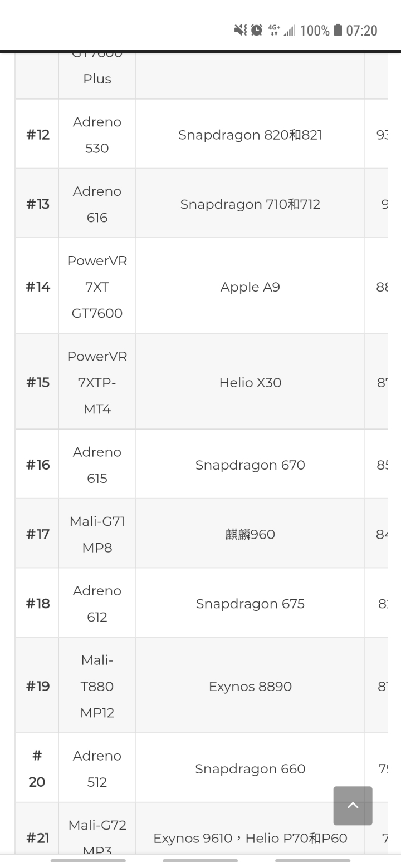Select the Helio X30 cell

[250, 382]
